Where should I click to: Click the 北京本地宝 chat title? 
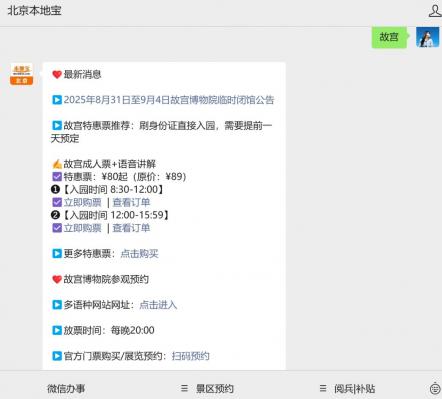coord(34,10)
